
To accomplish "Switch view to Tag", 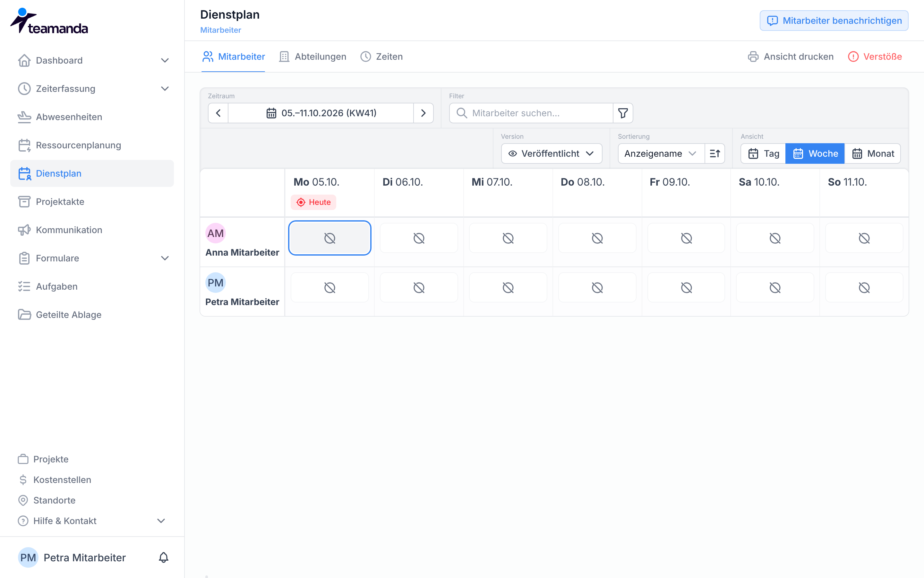I will click(x=763, y=153).
